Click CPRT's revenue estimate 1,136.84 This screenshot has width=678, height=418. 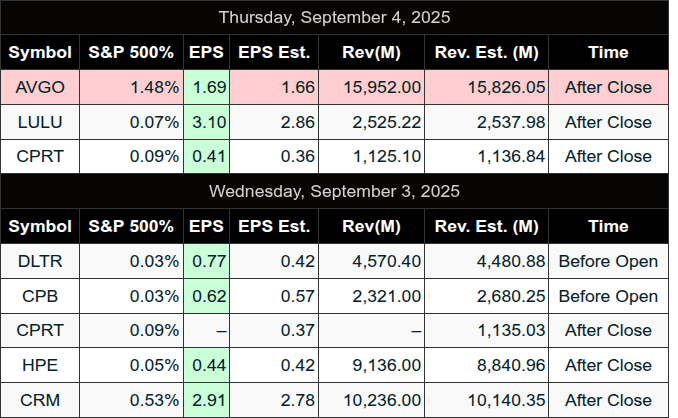(x=486, y=156)
